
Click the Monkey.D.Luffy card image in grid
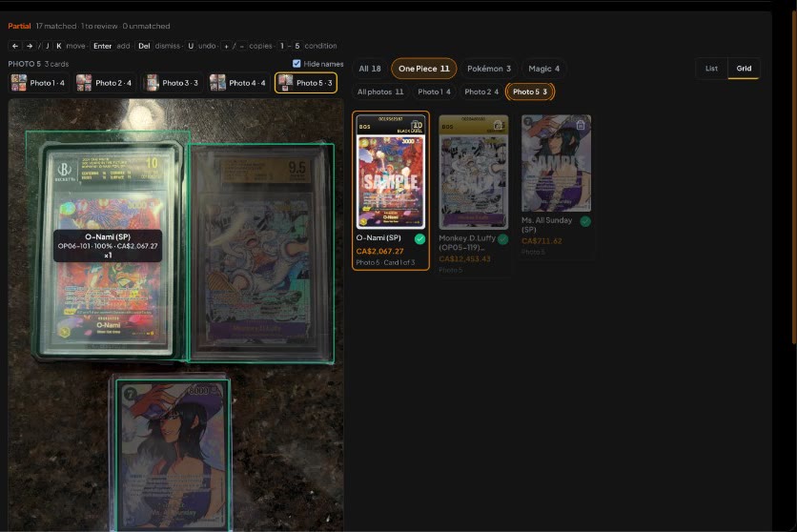pos(473,173)
